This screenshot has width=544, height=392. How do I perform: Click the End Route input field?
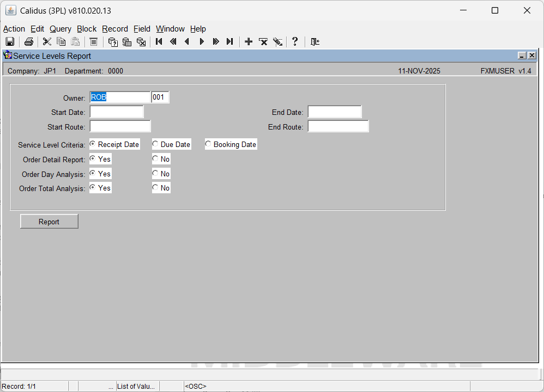(x=338, y=127)
